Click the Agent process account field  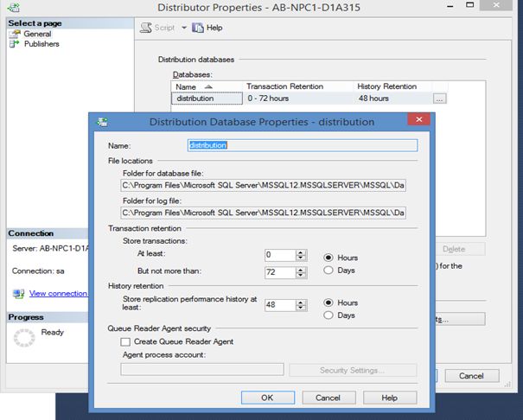[x=202, y=370]
